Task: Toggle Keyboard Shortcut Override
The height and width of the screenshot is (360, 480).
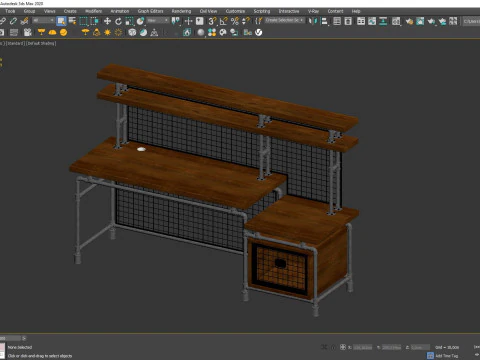Action: [x=200, y=21]
